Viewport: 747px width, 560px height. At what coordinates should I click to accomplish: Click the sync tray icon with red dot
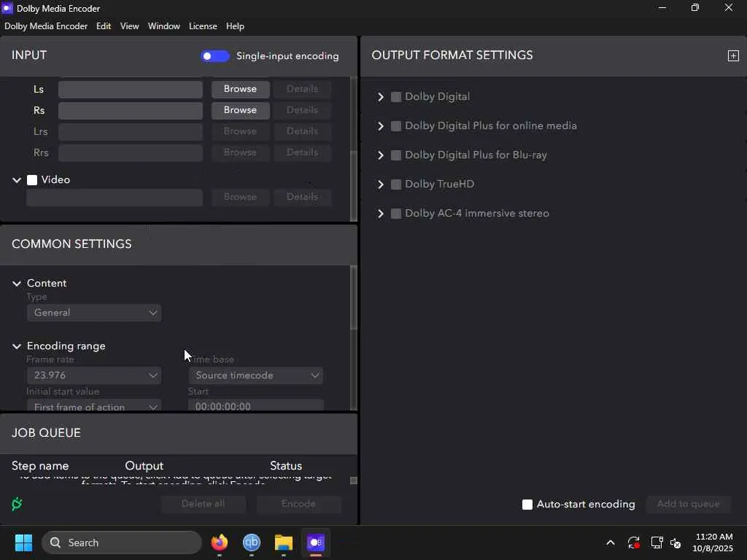(x=634, y=542)
